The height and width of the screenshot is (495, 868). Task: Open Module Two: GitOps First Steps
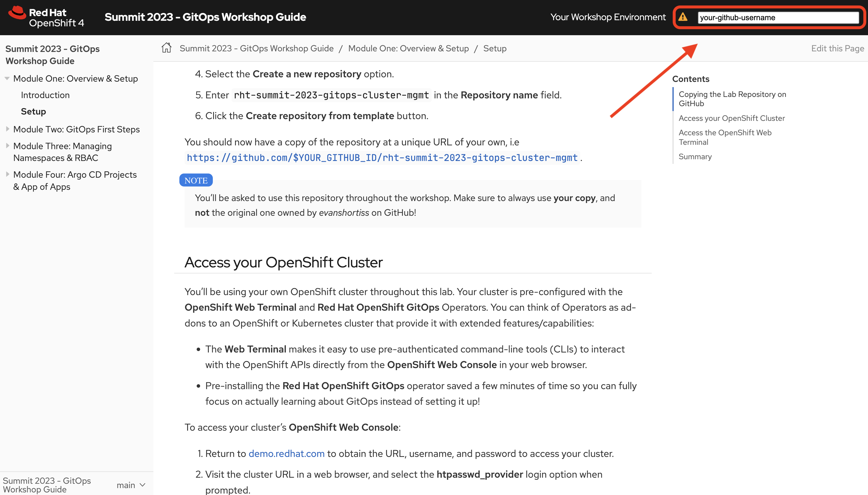[76, 129]
